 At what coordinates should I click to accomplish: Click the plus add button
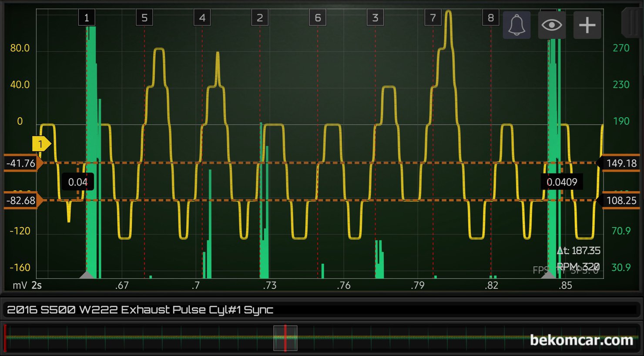[x=587, y=25]
